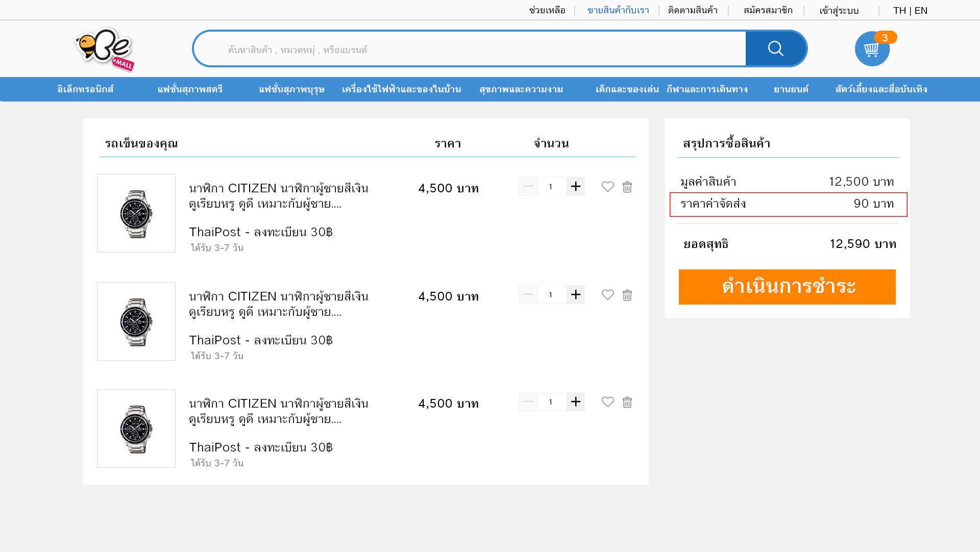
Task: Click the 12,500 บาท product value
Action: 861,182
